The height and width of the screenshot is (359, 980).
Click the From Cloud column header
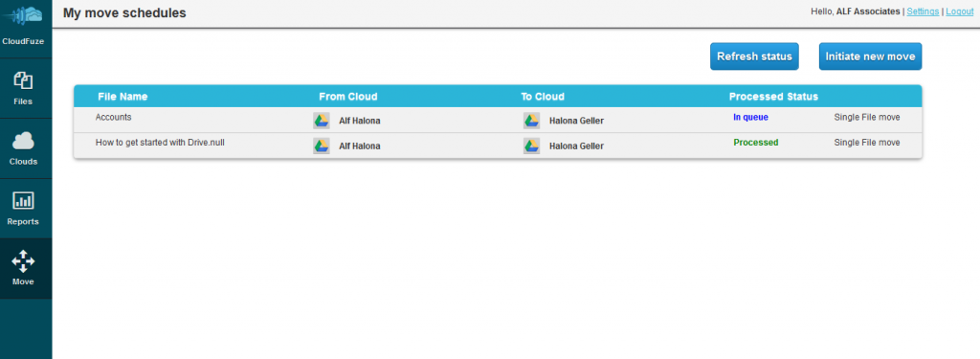coord(348,97)
